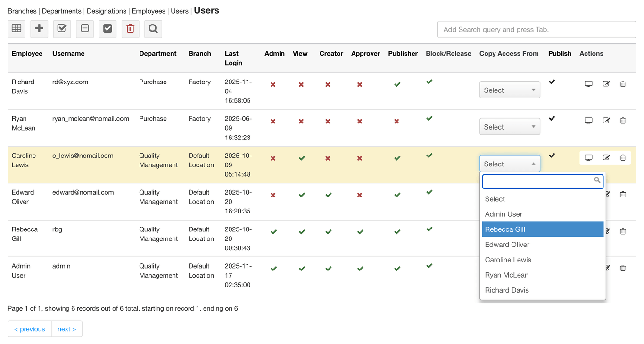Toggle Admin access for Richard Davis

pyautogui.click(x=273, y=85)
